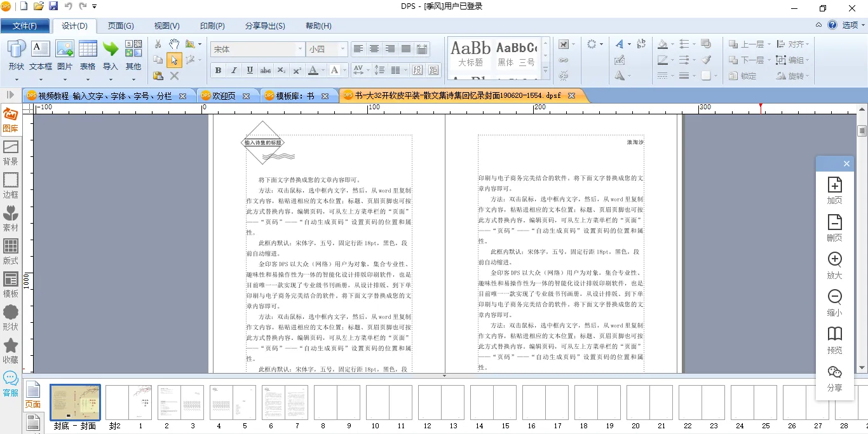The height and width of the screenshot is (434, 868).
Task: Open 帮助(H) ribbon tab
Action: pyautogui.click(x=318, y=26)
